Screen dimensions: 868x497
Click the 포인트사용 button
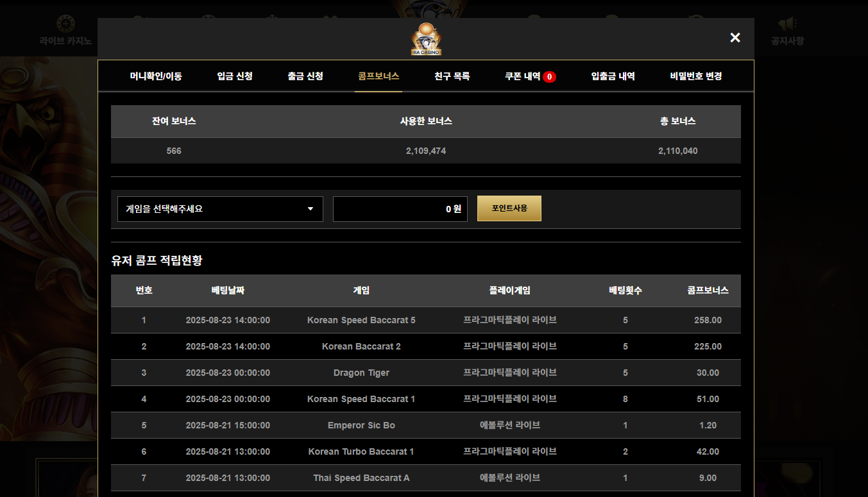[x=509, y=208]
